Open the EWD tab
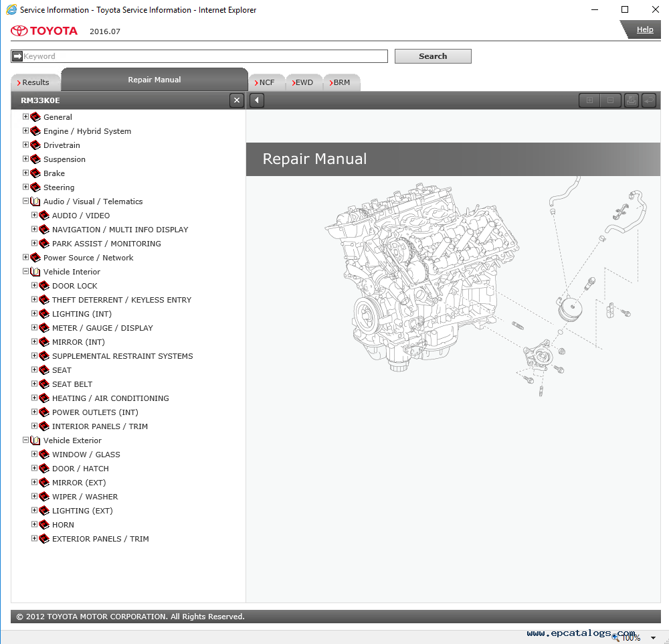This screenshot has width=669, height=644. [x=304, y=82]
